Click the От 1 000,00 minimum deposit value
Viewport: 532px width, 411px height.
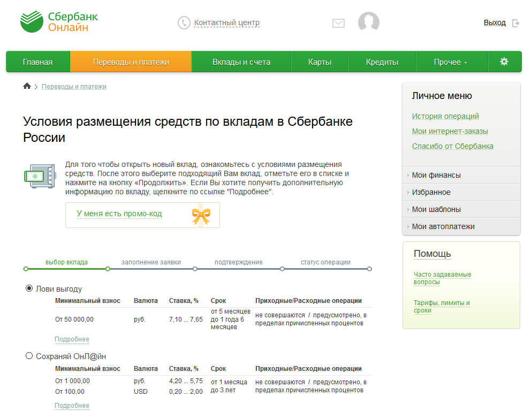72,381
